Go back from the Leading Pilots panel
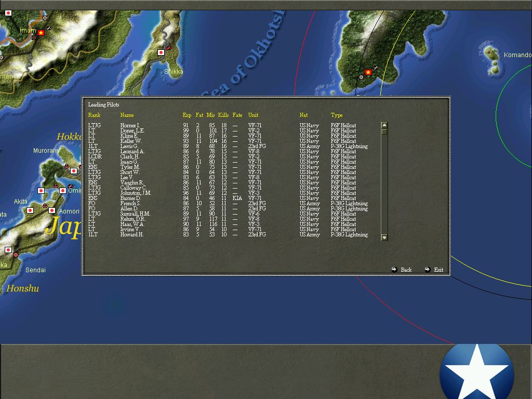 pyautogui.click(x=402, y=270)
